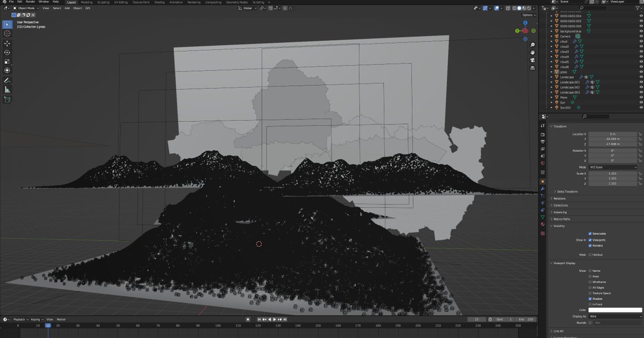Switch to the Geometry Nodes workspace tab
This screenshot has height=338, width=644.
point(237,2)
